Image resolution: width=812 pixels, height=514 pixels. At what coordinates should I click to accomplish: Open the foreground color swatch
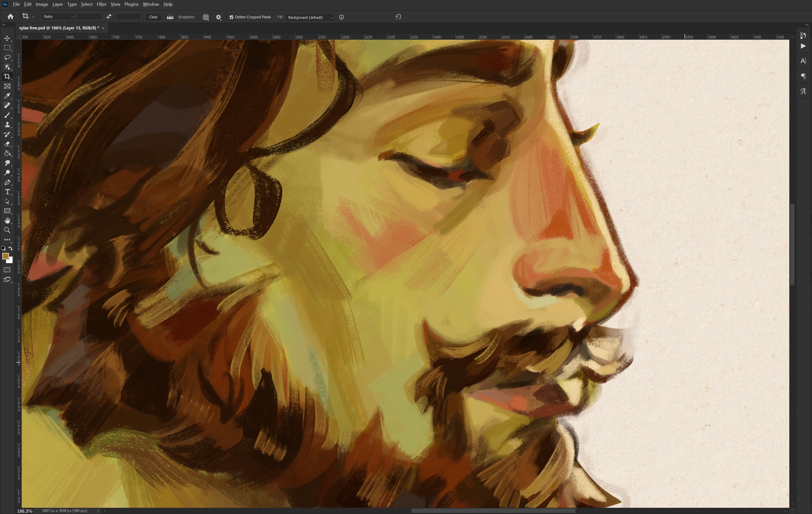click(5, 256)
